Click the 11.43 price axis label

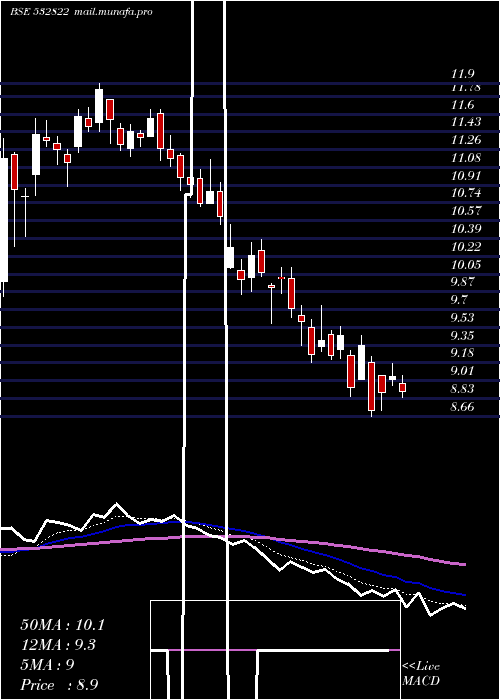coord(466,122)
